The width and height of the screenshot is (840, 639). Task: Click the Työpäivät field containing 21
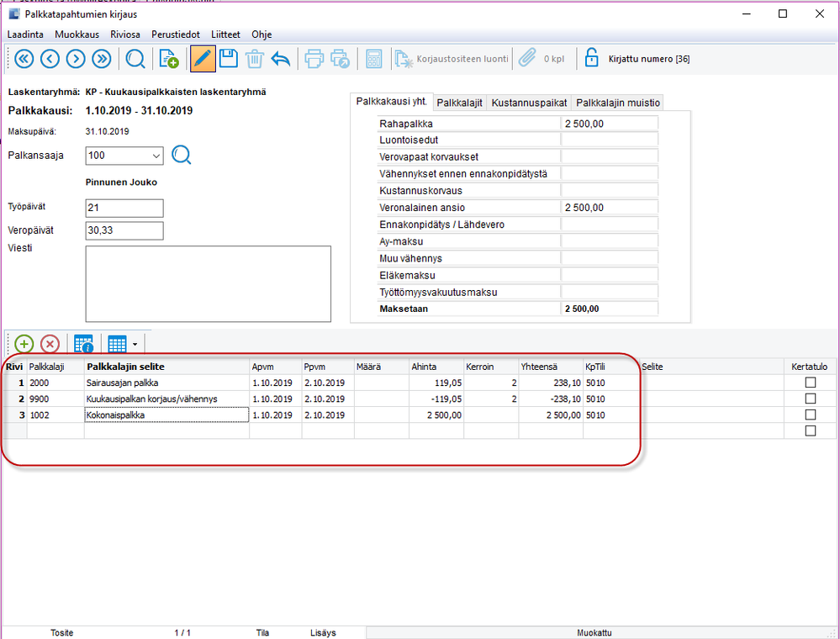pos(124,208)
